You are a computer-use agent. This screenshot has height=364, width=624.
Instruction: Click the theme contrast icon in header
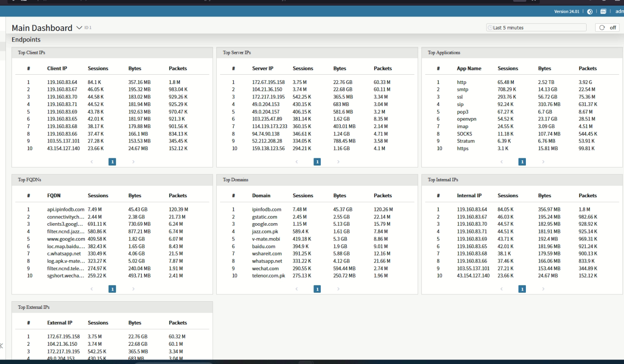click(x=590, y=11)
